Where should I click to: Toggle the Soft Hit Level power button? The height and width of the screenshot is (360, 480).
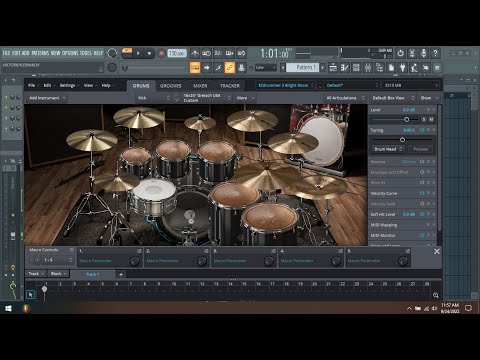pos(422,214)
